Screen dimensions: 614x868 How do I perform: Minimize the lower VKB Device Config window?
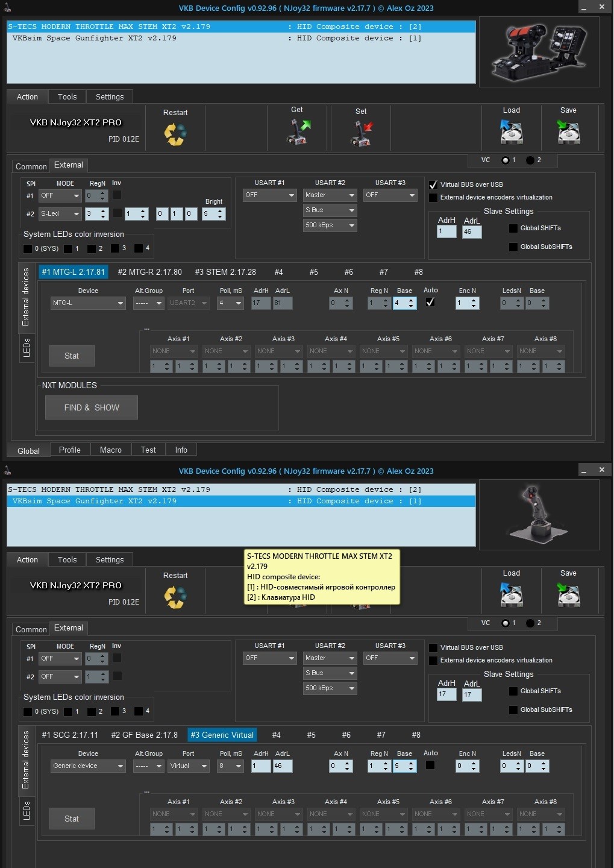click(x=584, y=470)
